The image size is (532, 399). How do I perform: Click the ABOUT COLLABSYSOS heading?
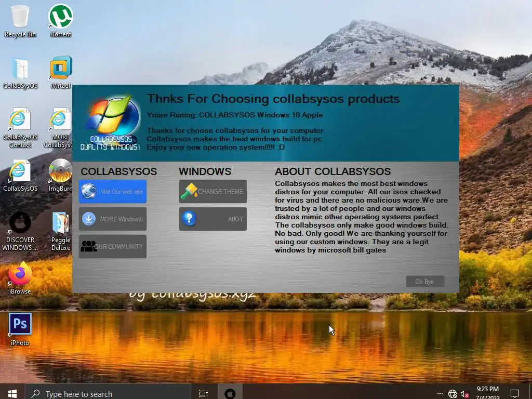[333, 171]
